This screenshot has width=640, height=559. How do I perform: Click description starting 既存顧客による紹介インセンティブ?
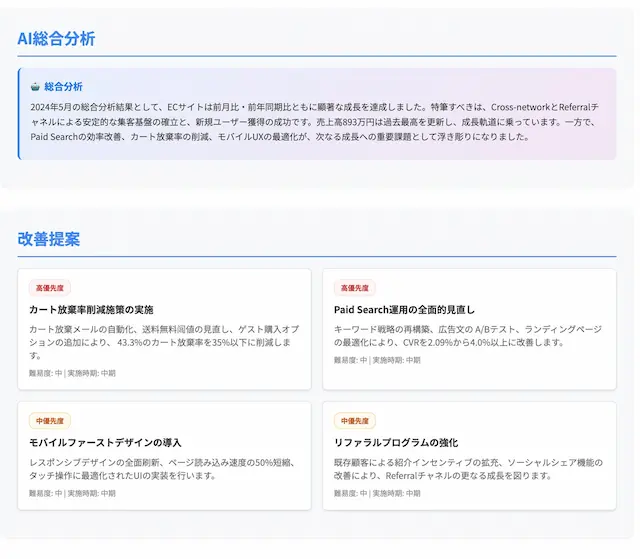tap(468, 469)
